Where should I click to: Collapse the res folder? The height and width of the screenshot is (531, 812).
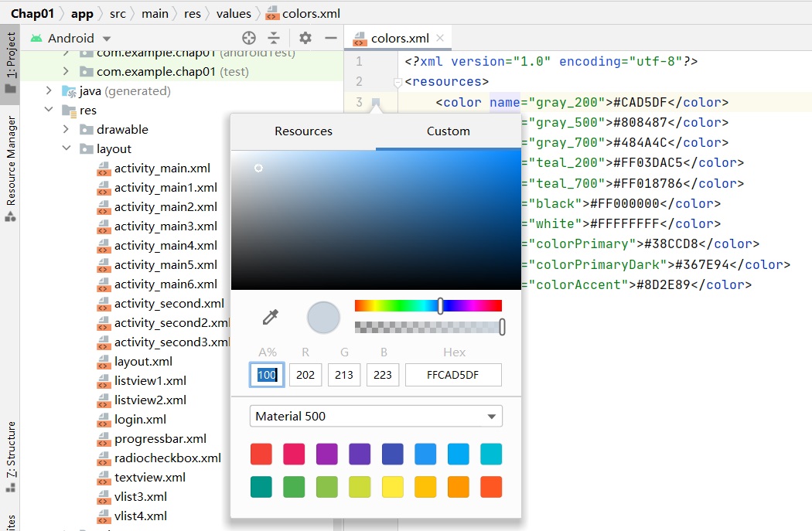[x=49, y=111]
